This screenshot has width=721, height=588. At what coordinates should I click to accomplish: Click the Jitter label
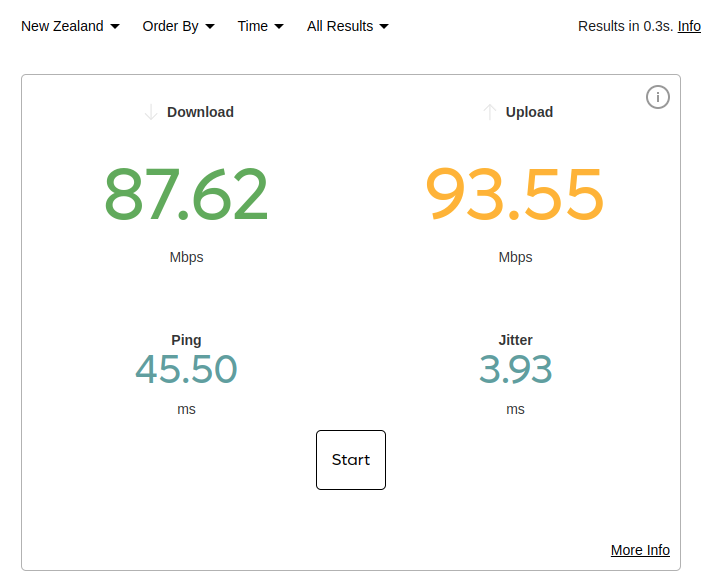click(515, 340)
